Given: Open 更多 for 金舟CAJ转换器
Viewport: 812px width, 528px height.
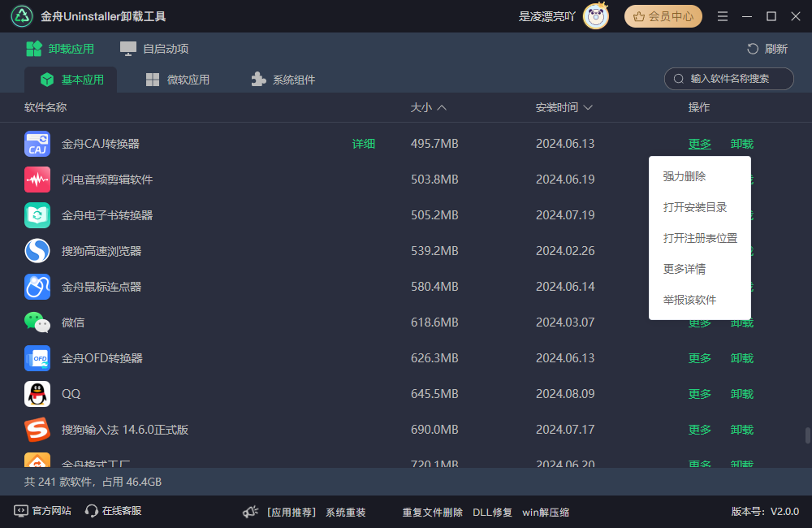Looking at the screenshot, I should (700, 144).
